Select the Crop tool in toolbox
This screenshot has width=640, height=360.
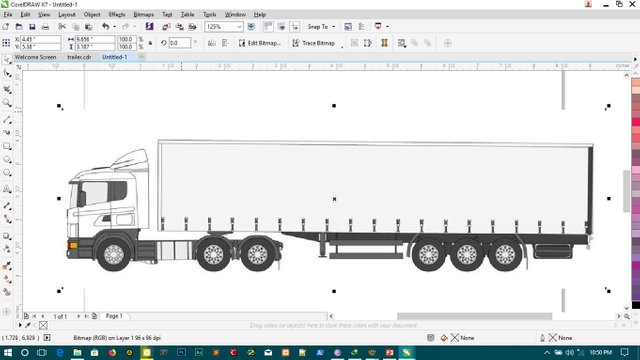point(7,89)
